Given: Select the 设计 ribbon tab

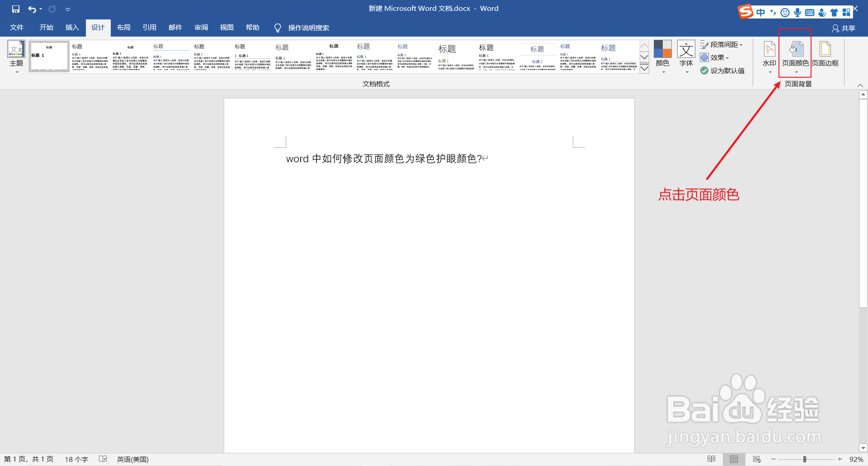Looking at the screenshot, I should pyautogui.click(x=98, y=28).
